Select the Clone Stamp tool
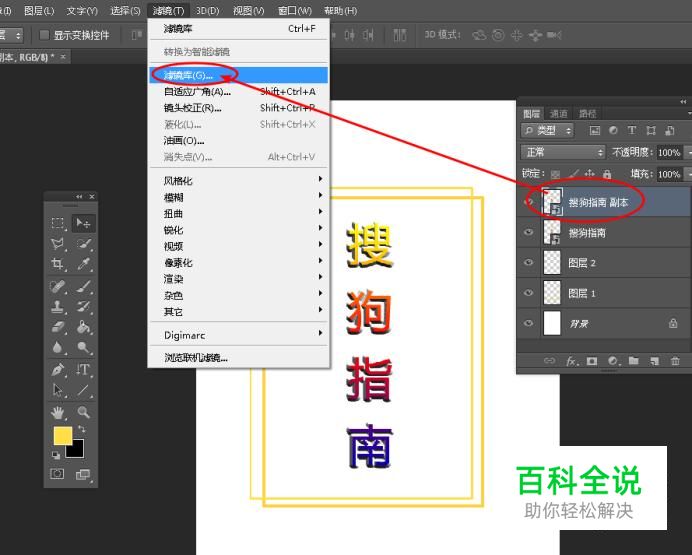This screenshot has width=692, height=555. point(58,307)
